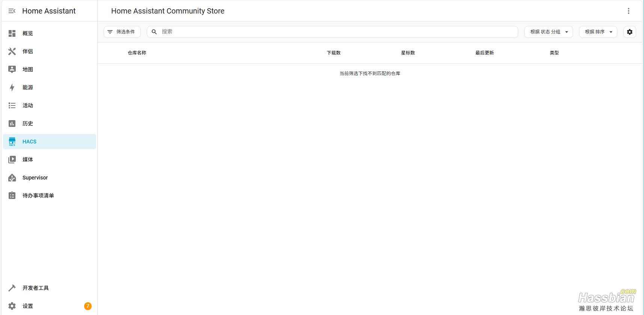The image size is (644, 315).
Task: Open the Supervisor icon in sidebar
Action: (x=12, y=178)
